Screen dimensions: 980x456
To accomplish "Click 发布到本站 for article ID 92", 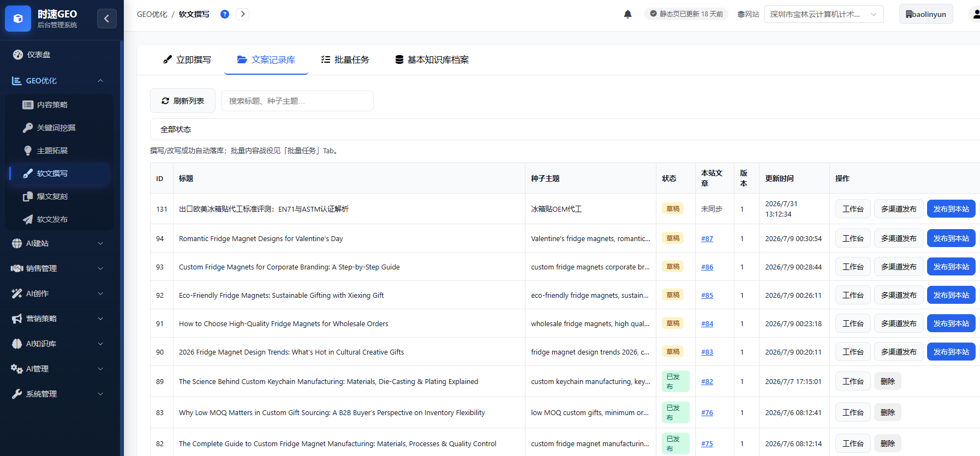I will pos(951,295).
